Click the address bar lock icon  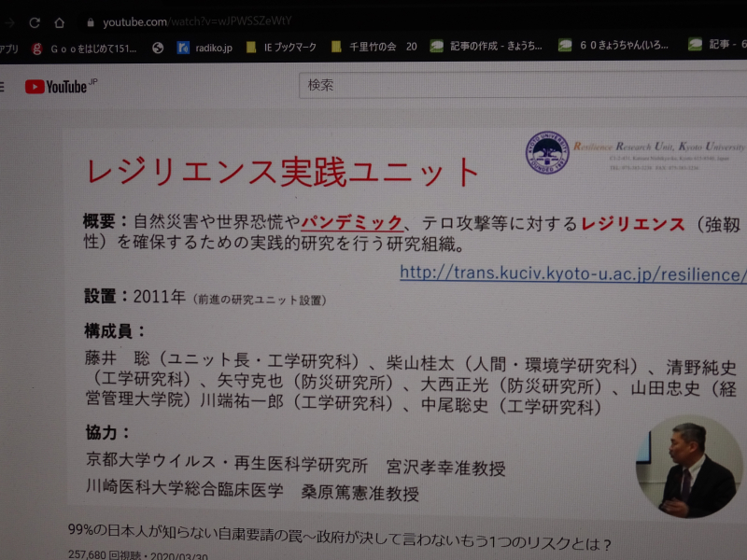pyautogui.click(x=91, y=22)
